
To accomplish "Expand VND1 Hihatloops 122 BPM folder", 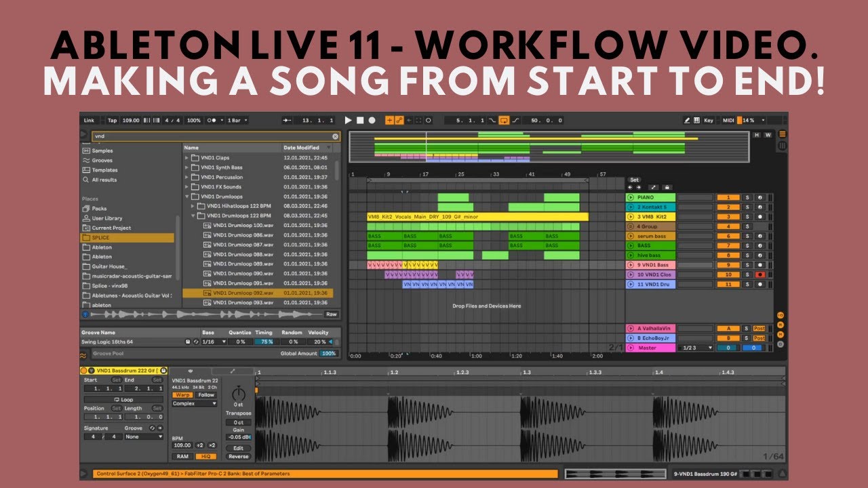I will pos(193,206).
